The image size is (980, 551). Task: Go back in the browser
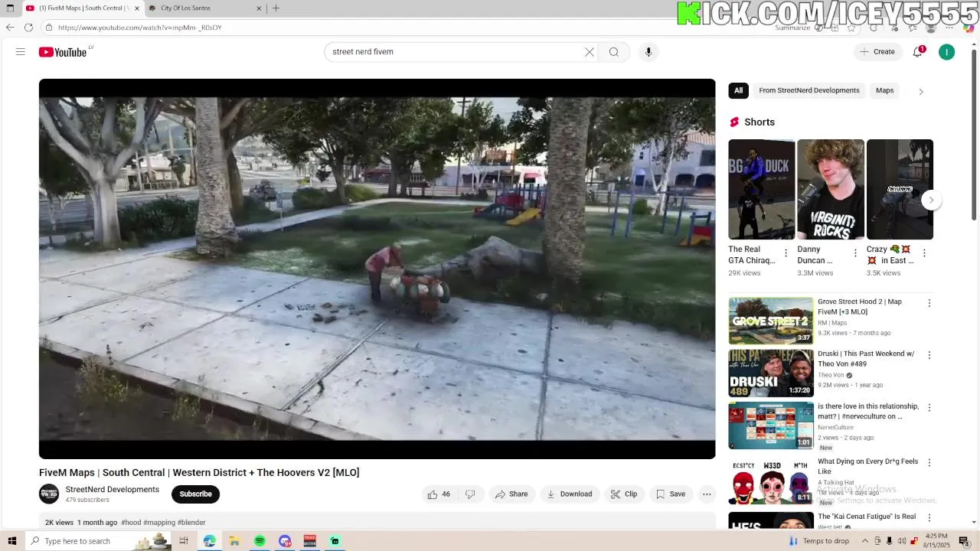(10, 28)
